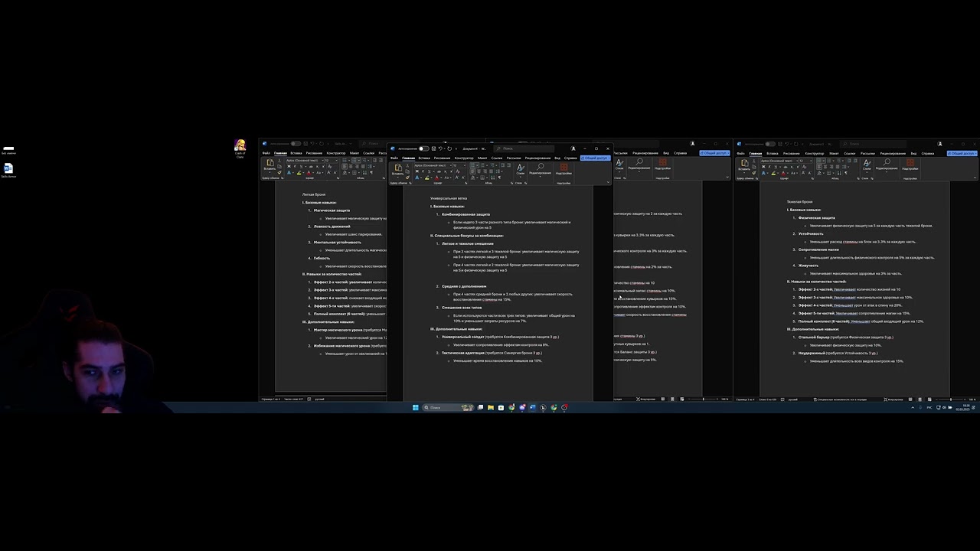Justify paragraph in front Word window
This screenshot has width=980, height=551.
coord(491,171)
